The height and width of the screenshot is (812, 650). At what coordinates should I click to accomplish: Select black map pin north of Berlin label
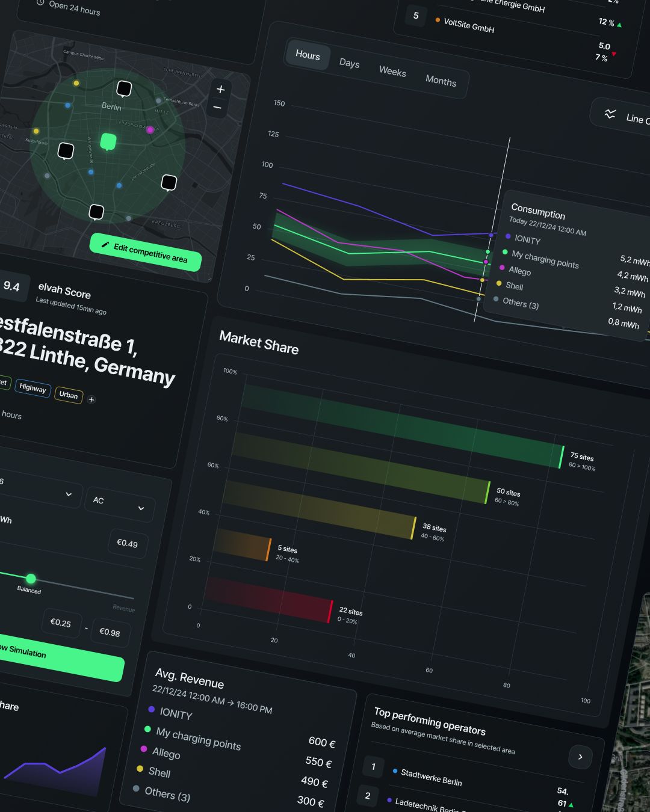(x=124, y=89)
